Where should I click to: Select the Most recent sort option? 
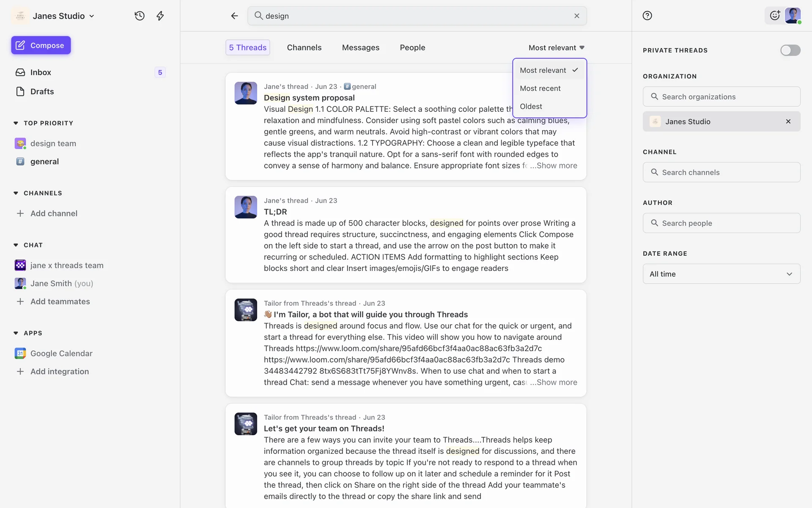click(540, 88)
